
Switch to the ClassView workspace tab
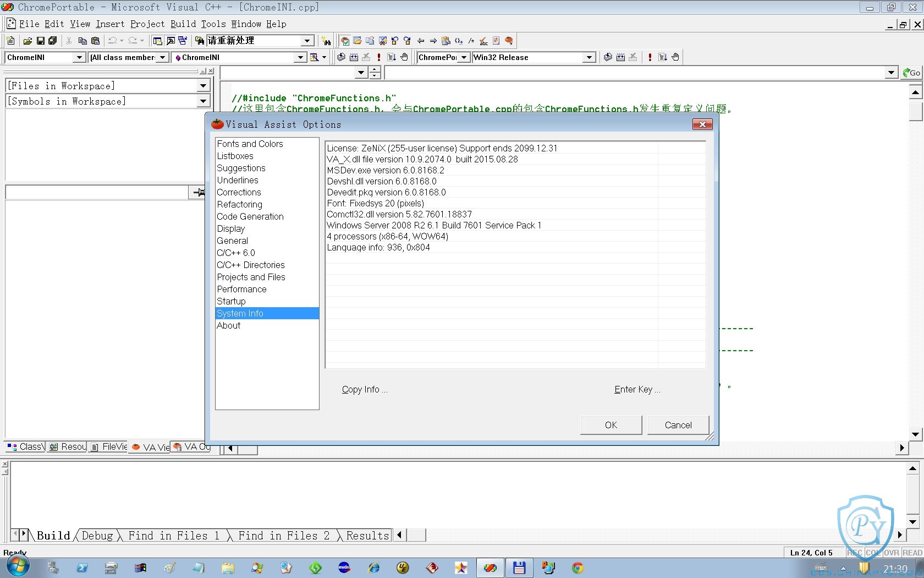tap(26, 447)
